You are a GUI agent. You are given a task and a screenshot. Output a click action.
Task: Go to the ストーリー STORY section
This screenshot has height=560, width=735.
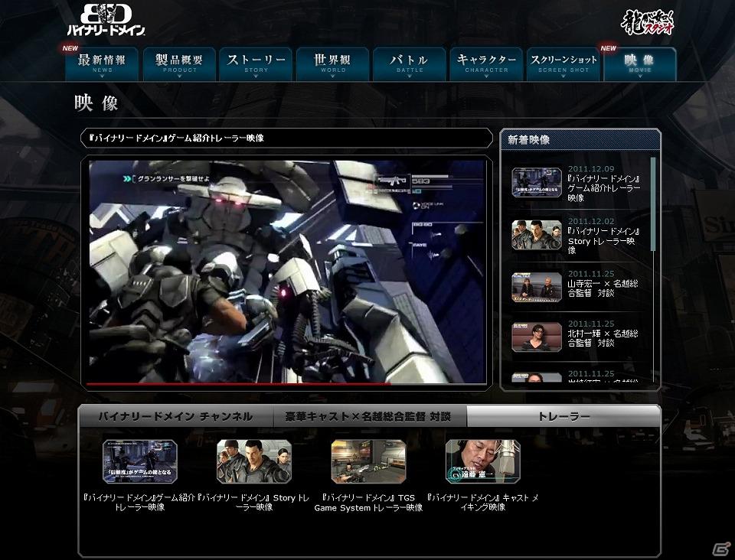256,64
